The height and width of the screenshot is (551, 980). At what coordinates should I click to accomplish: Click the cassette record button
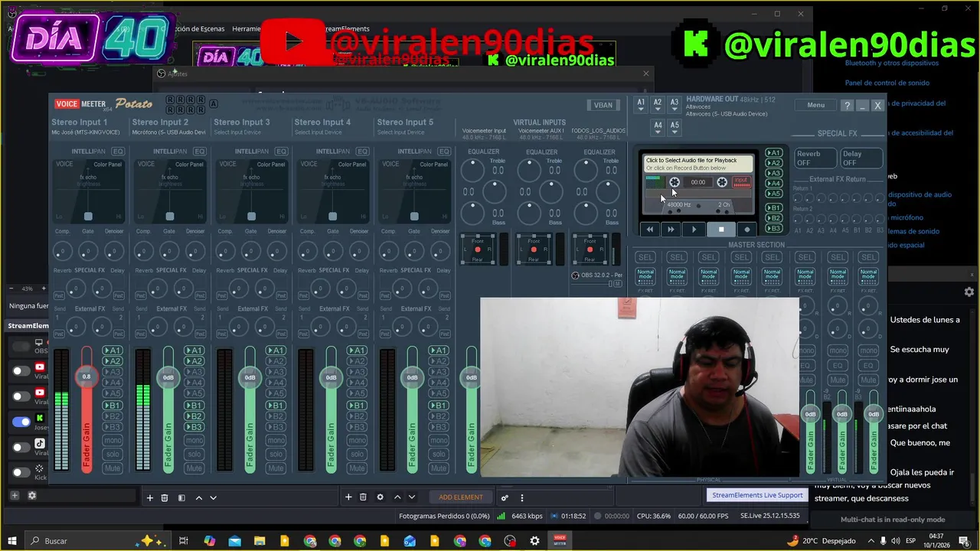point(747,229)
